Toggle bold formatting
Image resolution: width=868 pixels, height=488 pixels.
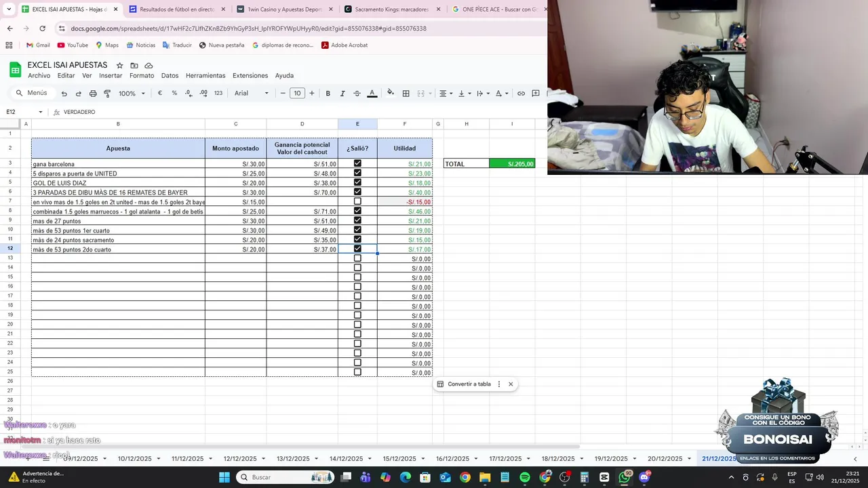[x=328, y=94]
